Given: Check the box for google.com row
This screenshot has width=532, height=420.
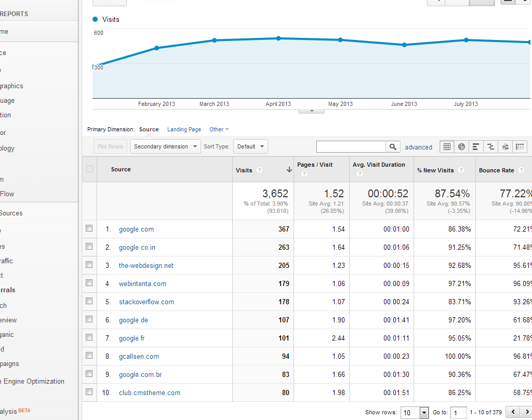Looking at the screenshot, I should (89, 228).
